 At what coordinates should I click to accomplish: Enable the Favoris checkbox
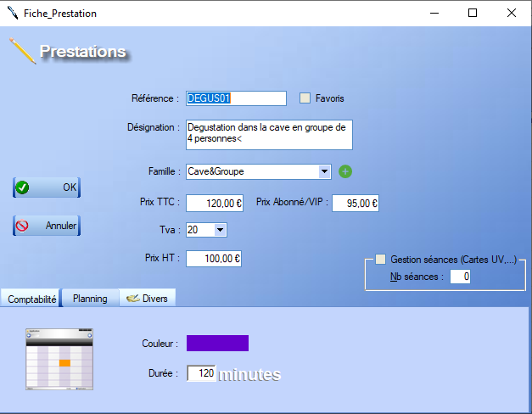[x=305, y=98]
